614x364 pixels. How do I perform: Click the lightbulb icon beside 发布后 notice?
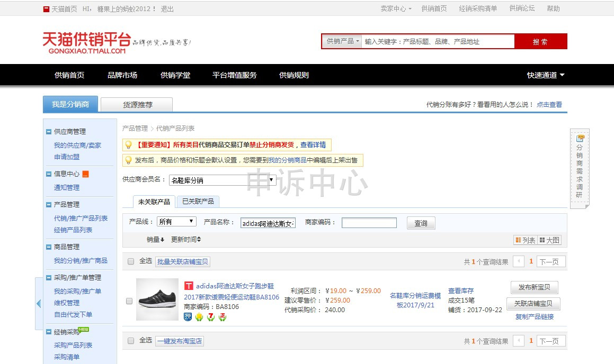128,160
